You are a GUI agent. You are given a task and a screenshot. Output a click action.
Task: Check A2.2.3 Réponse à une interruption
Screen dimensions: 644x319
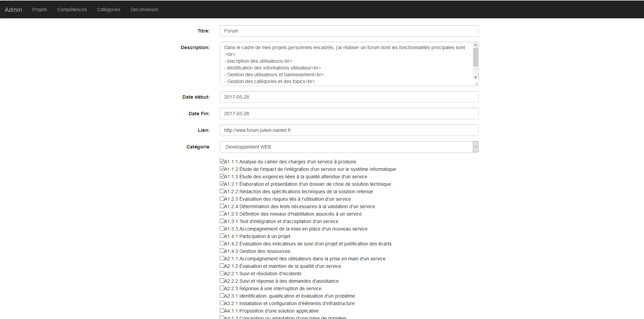click(222, 288)
